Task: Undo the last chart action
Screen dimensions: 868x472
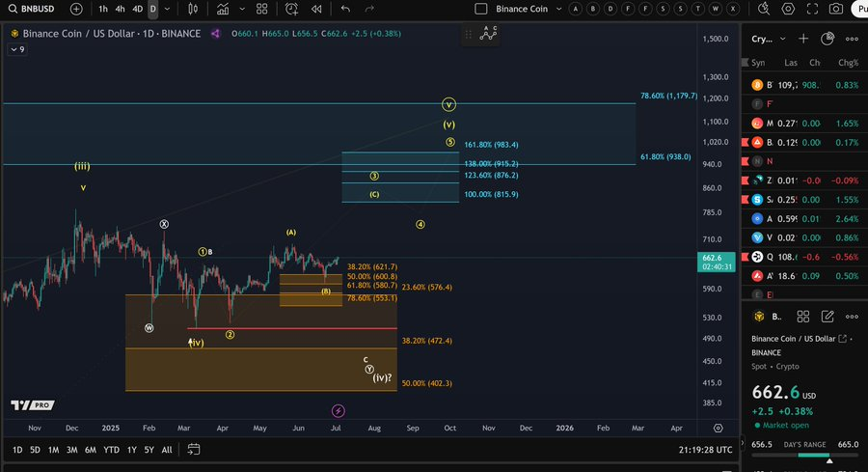Action: (x=345, y=9)
